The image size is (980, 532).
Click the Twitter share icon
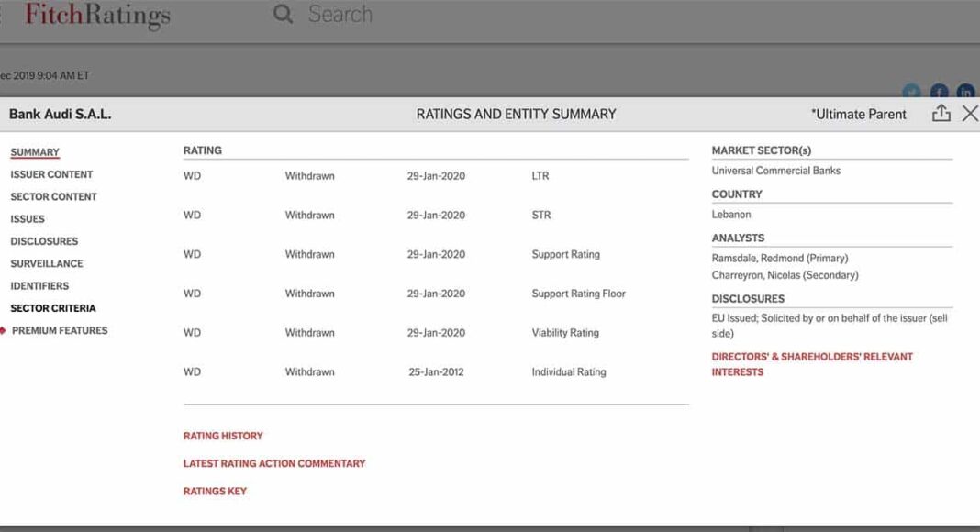pos(911,92)
